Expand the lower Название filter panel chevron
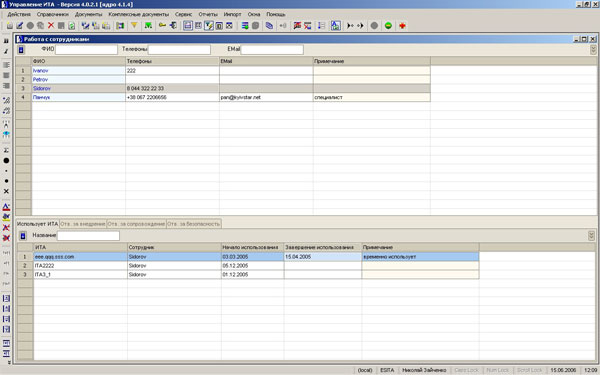The width and height of the screenshot is (600, 375). tap(592, 235)
